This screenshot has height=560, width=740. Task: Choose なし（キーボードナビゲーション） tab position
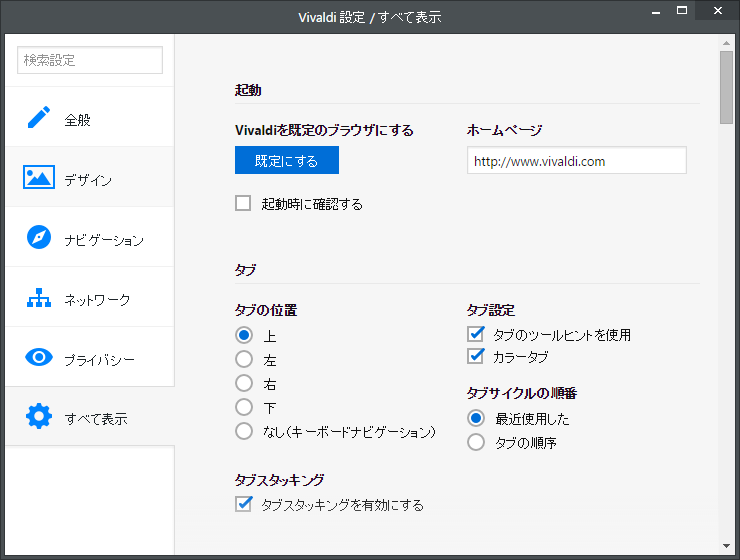point(244,431)
